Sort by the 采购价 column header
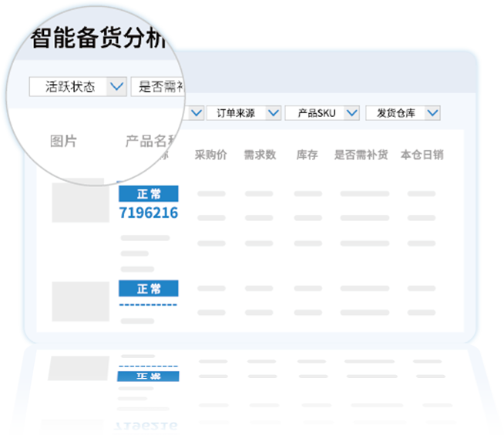The height and width of the screenshot is (435, 504). pos(211,155)
